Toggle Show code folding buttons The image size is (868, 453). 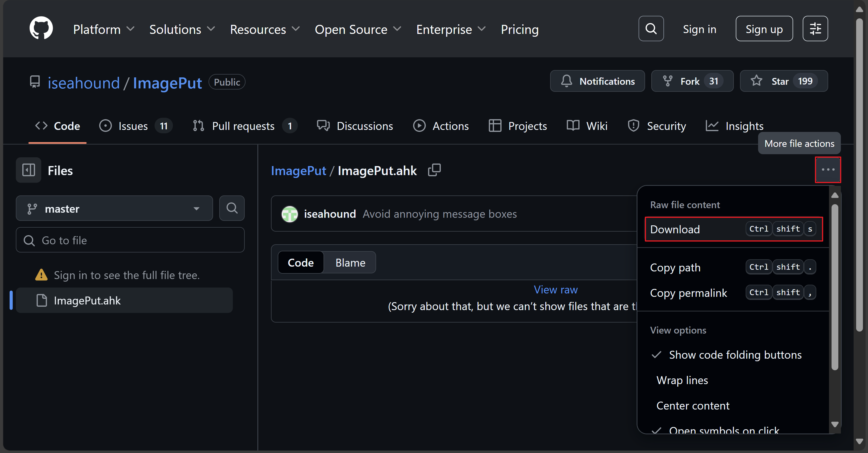point(734,355)
